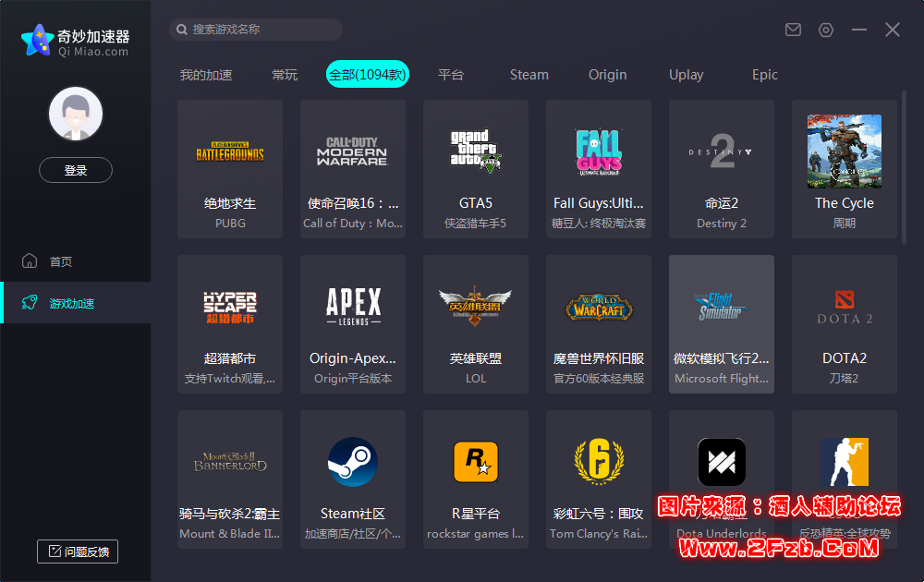The width and height of the screenshot is (924, 582).
Task: Click the R星平台 title text
Action: pyautogui.click(x=476, y=515)
